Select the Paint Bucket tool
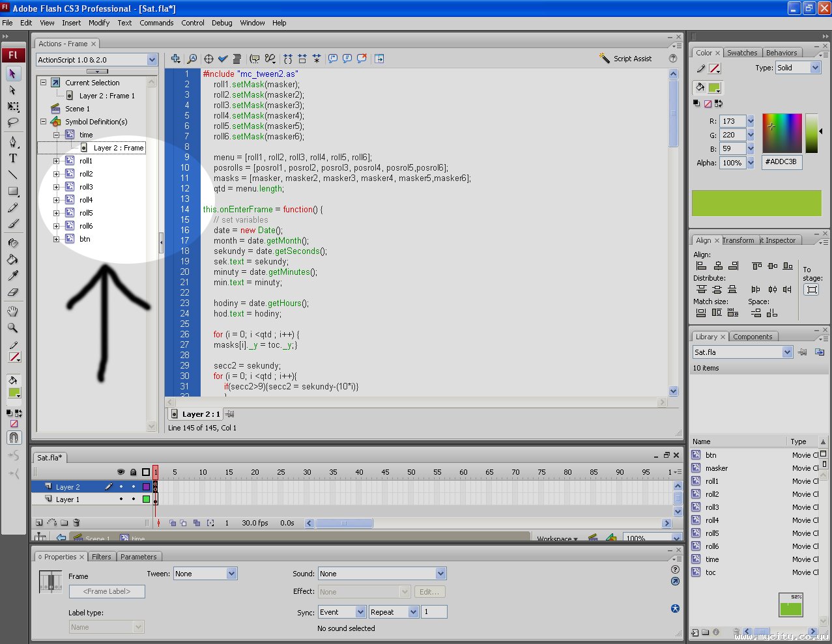 (x=12, y=259)
